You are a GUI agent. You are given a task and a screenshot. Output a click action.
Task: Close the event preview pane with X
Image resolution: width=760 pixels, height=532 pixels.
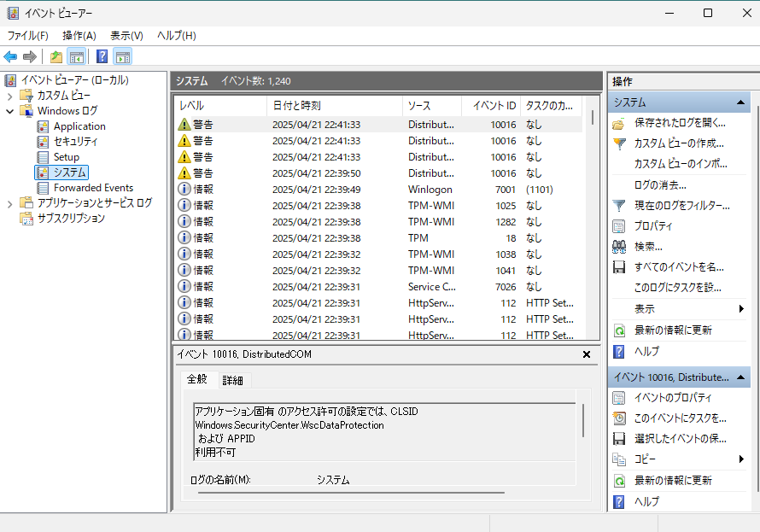587,354
